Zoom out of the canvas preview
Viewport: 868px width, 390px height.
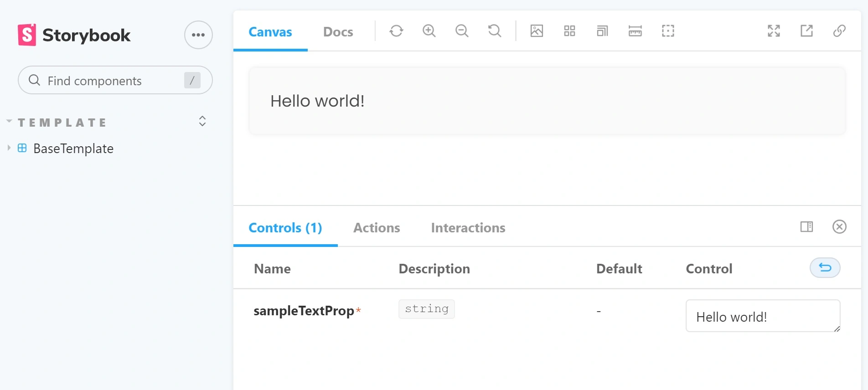[462, 31]
